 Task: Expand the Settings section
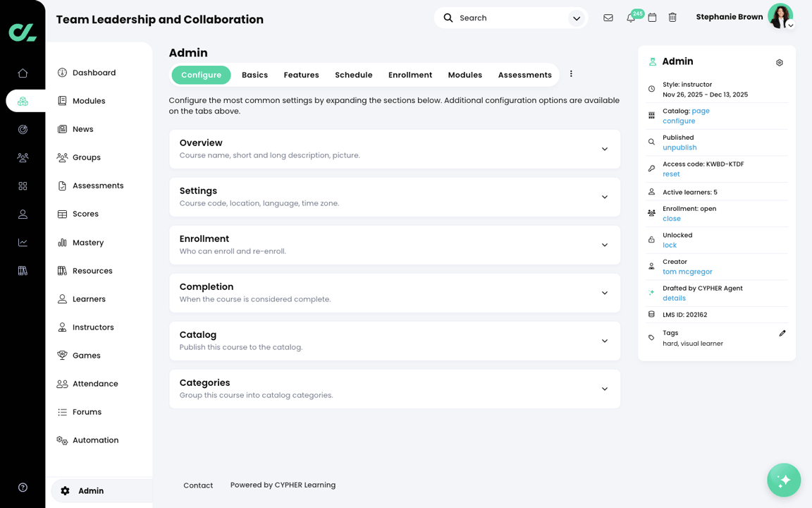tap(395, 197)
